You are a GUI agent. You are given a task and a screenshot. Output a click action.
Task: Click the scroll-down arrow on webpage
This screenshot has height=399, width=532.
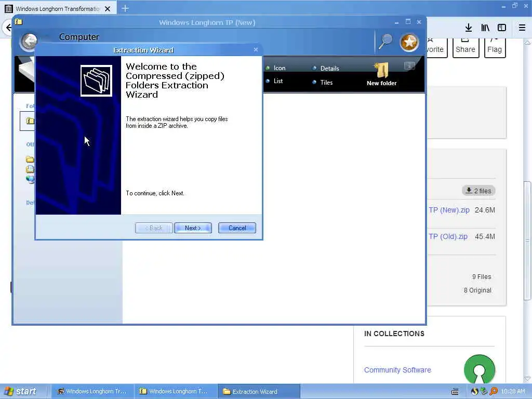(x=527, y=379)
